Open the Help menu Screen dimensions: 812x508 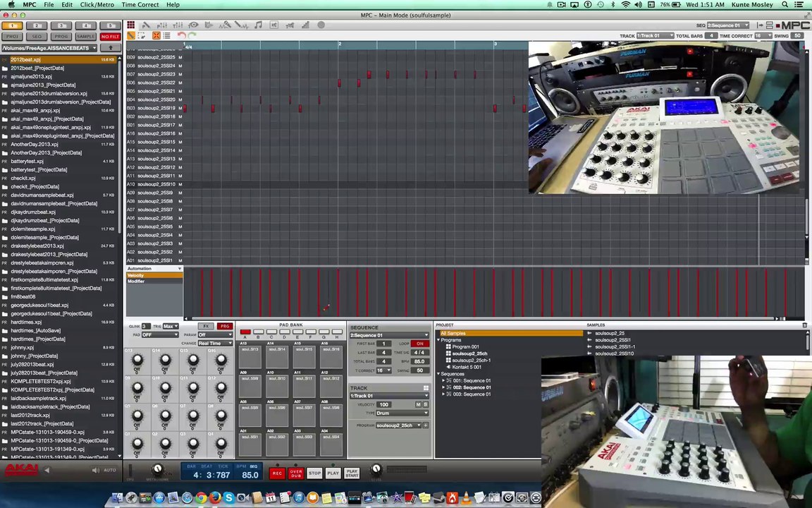point(173,5)
